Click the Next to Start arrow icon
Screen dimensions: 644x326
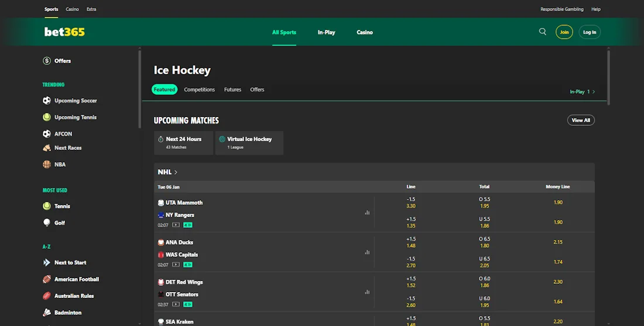coord(47,262)
